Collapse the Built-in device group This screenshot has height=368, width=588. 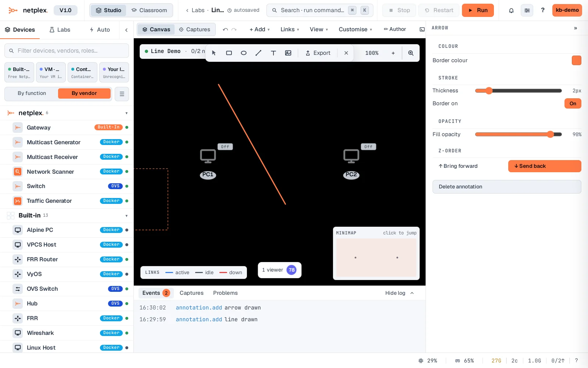coord(126,216)
